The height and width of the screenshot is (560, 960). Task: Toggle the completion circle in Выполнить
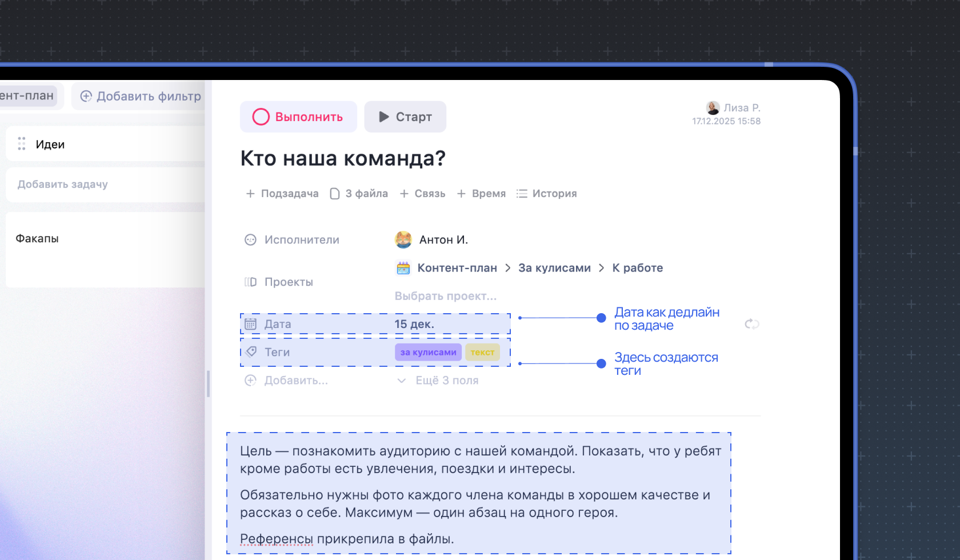262,116
